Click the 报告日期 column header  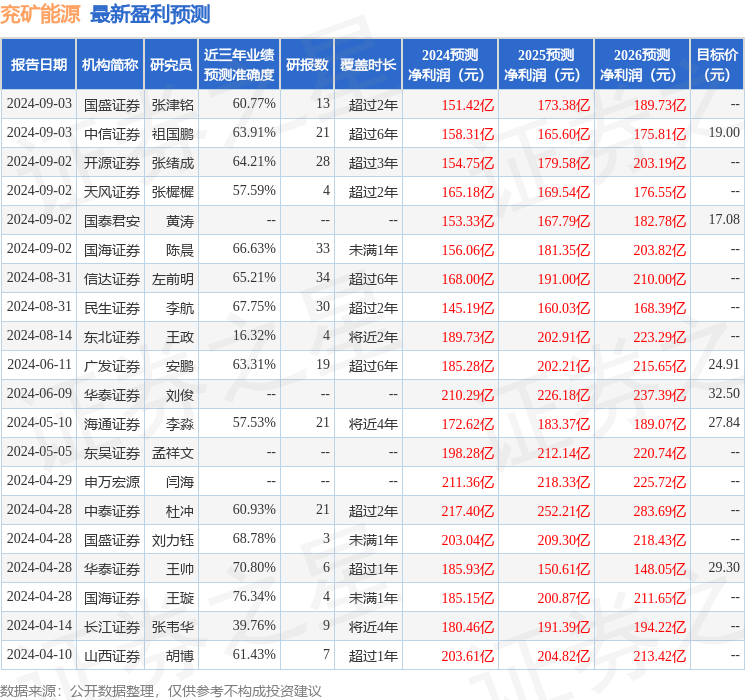38,65
